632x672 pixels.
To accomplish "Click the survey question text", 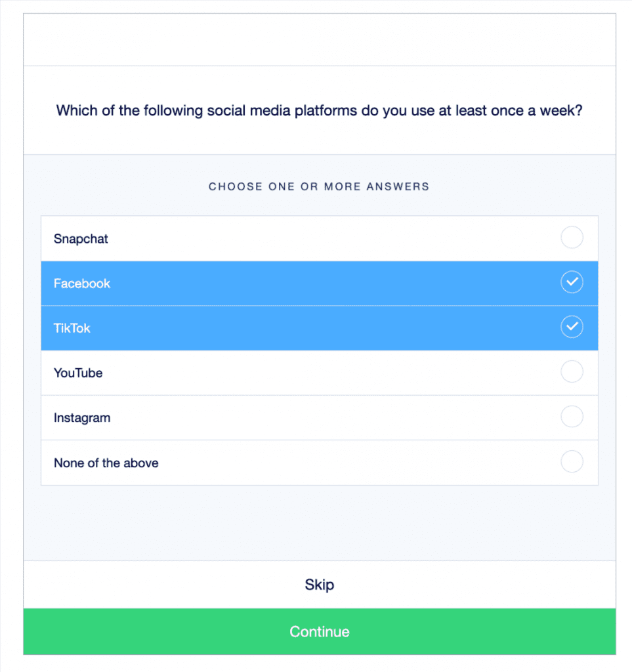I will pyautogui.click(x=320, y=110).
